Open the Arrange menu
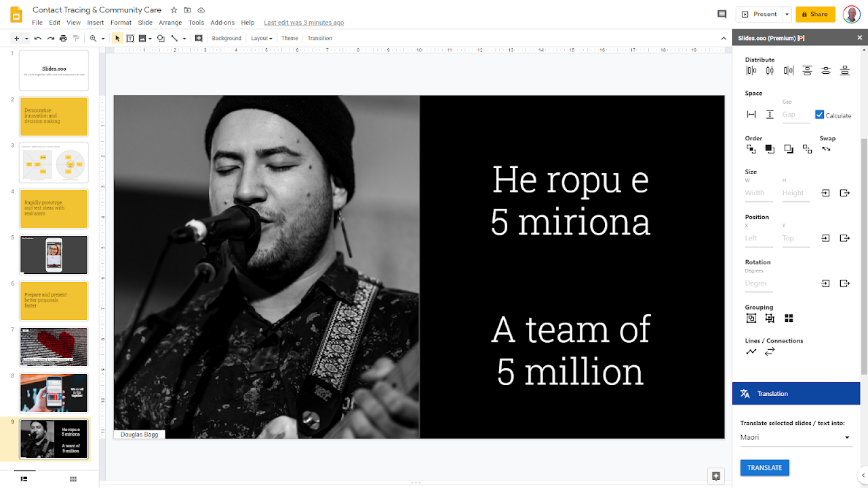Viewport: 868px width, 488px height. [170, 22]
